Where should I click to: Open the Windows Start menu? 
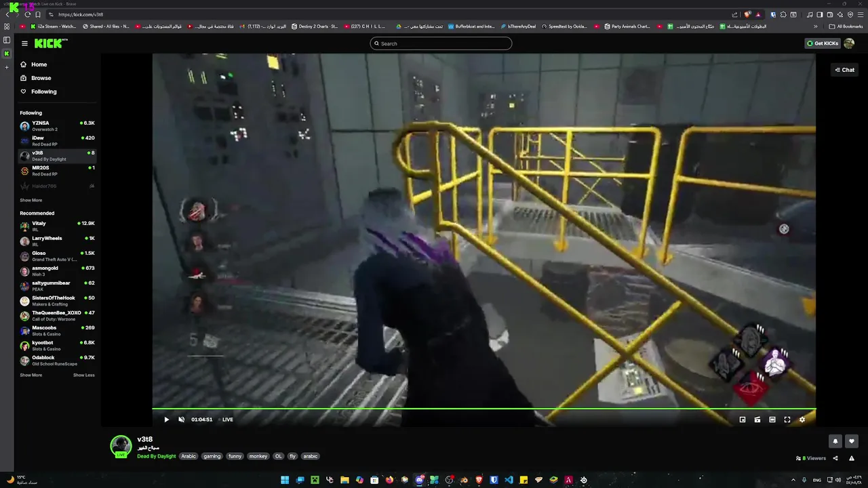click(285, 480)
